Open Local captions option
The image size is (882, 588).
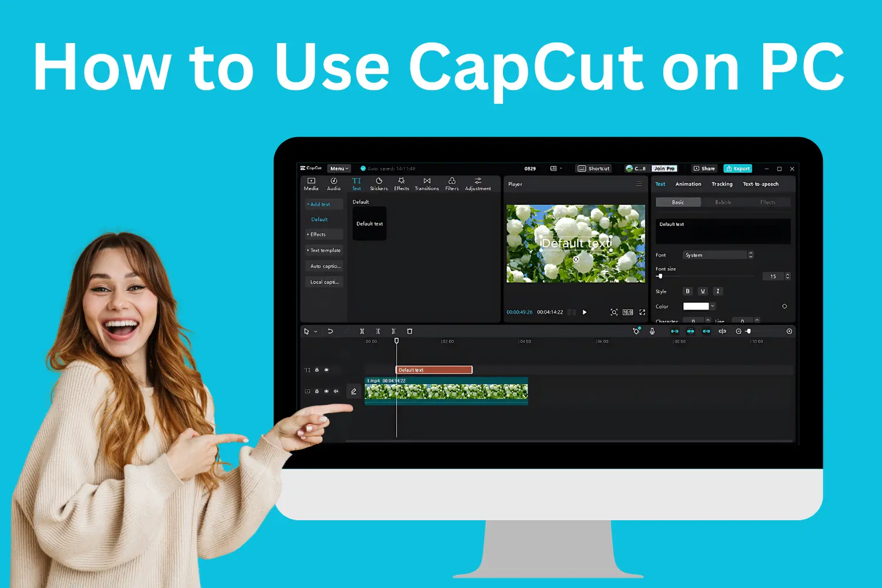(x=324, y=282)
